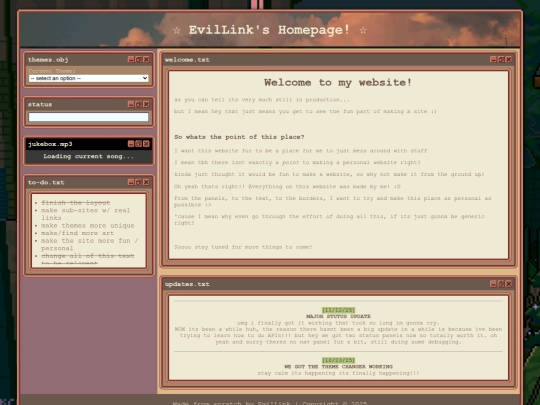Screen dimensions: 540x405
Task: Maximize the welcome.txt panel
Action: 501,60
